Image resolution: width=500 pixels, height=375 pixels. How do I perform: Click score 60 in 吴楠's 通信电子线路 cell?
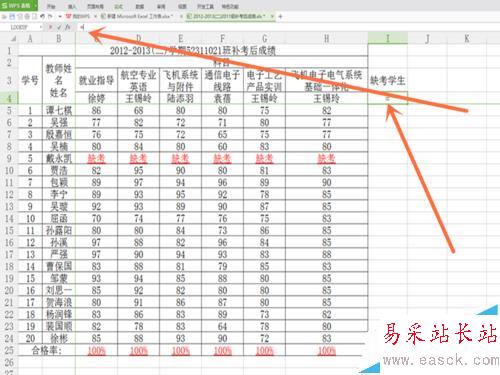[222, 146]
